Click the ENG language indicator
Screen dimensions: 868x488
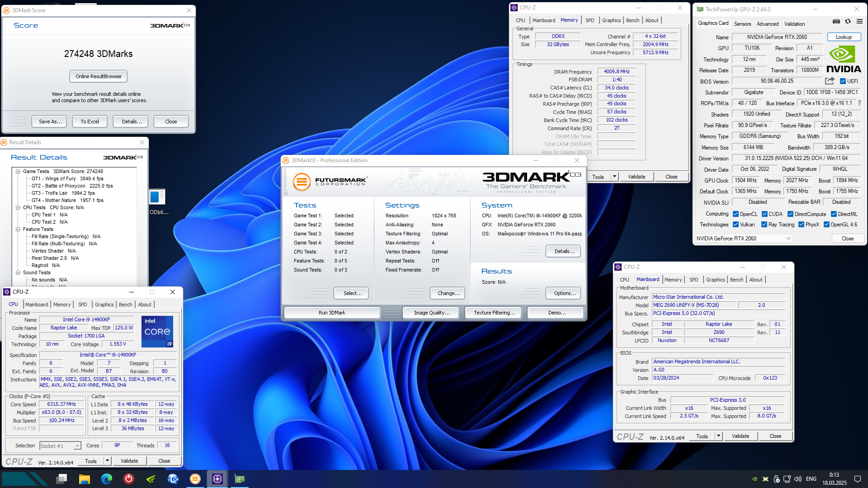[811, 479]
